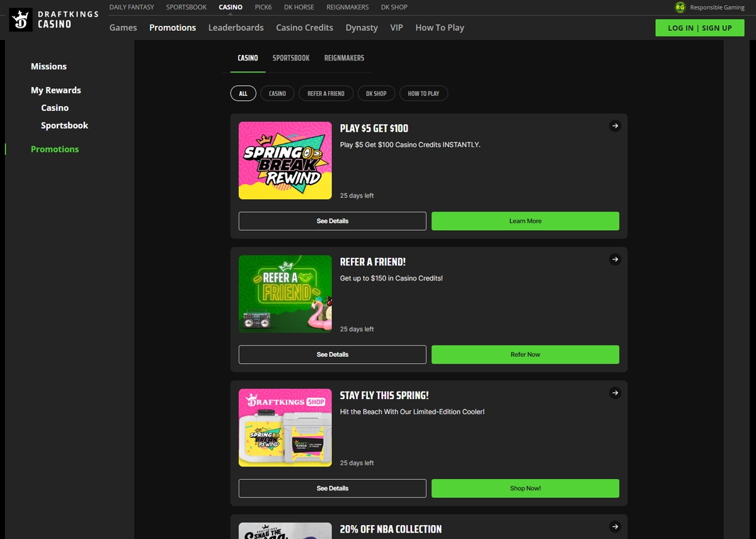Open Leaderboards page
This screenshot has height=539, width=756.
coord(236,28)
